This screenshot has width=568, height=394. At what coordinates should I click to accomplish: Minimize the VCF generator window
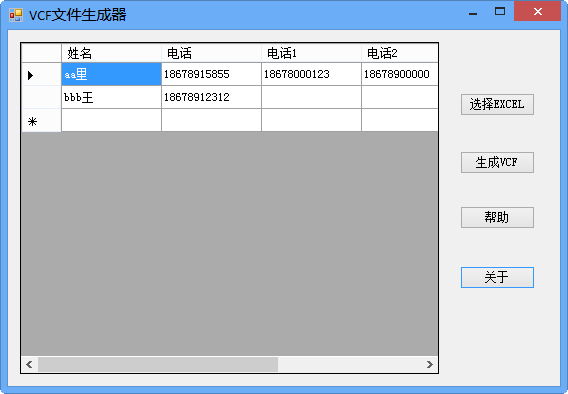(x=473, y=12)
